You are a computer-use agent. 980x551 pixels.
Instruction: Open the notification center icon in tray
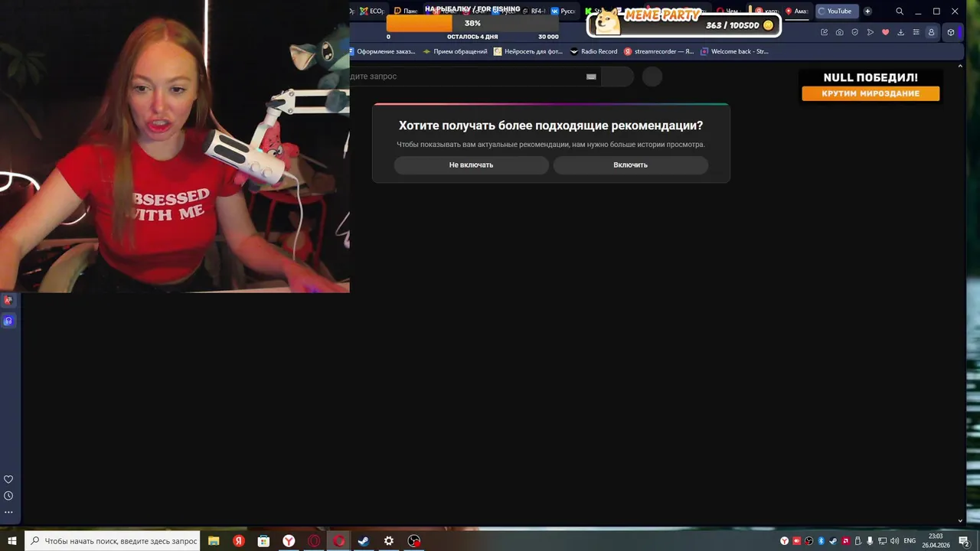click(964, 541)
